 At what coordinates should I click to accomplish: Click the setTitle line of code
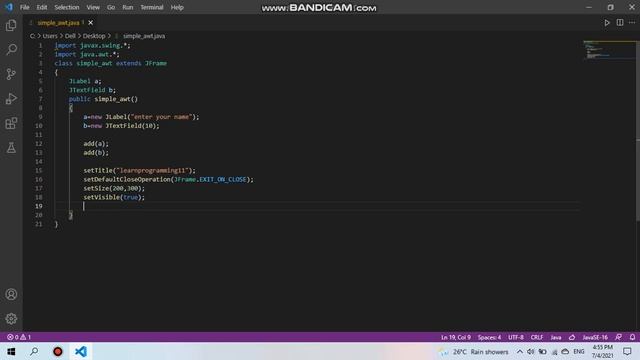(140, 170)
